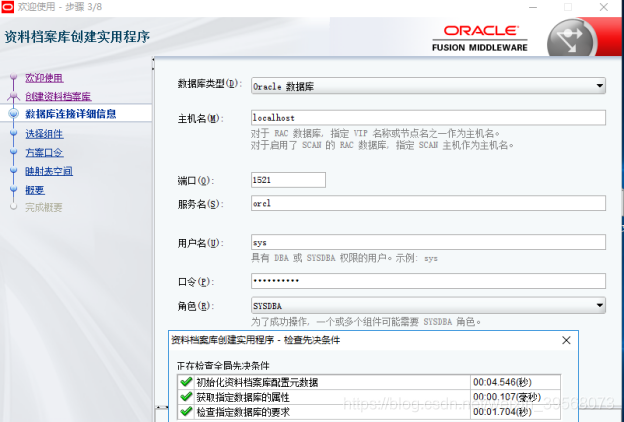Click the 用户名 field containing sys

pyautogui.click(x=428, y=242)
